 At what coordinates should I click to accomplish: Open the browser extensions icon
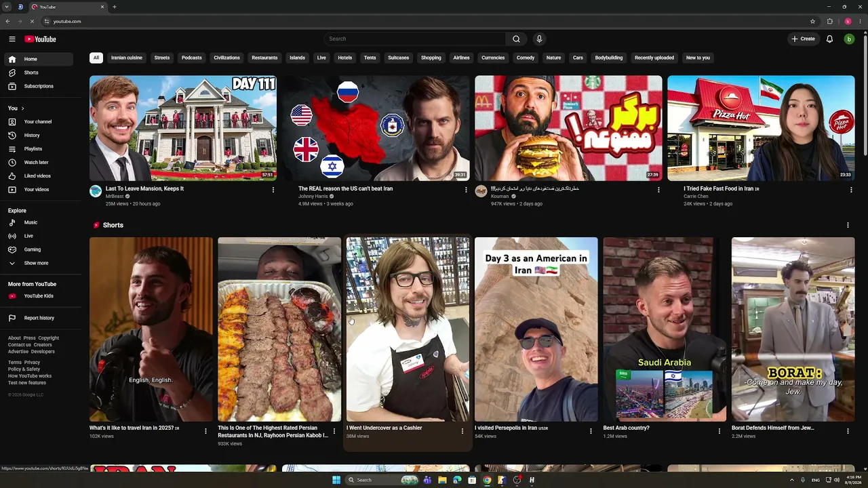830,21
